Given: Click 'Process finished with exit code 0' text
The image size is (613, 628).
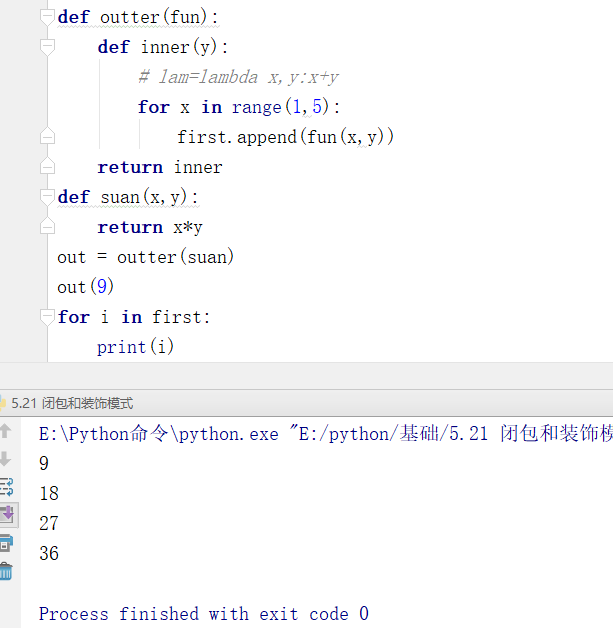Looking at the screenshot, I should [x=204, y=614].
